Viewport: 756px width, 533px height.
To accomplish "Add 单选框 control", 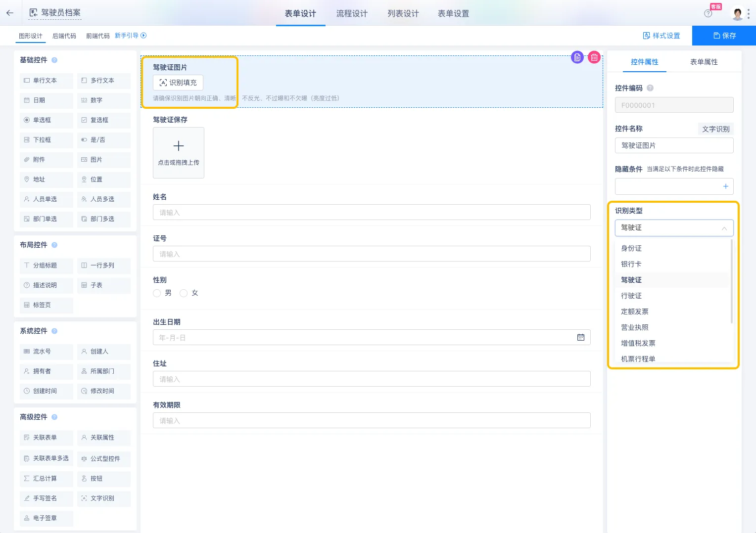I will click(x=47, y=120).
